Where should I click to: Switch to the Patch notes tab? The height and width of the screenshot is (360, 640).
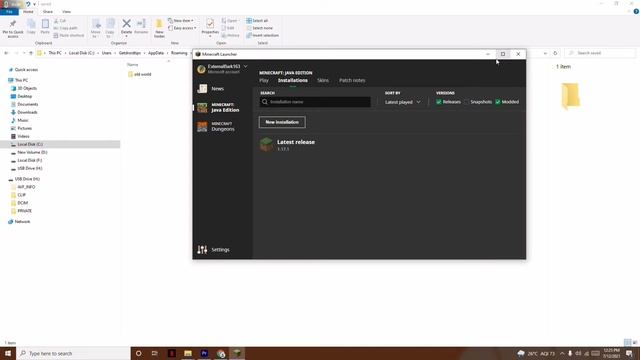(x=352, y=80)
